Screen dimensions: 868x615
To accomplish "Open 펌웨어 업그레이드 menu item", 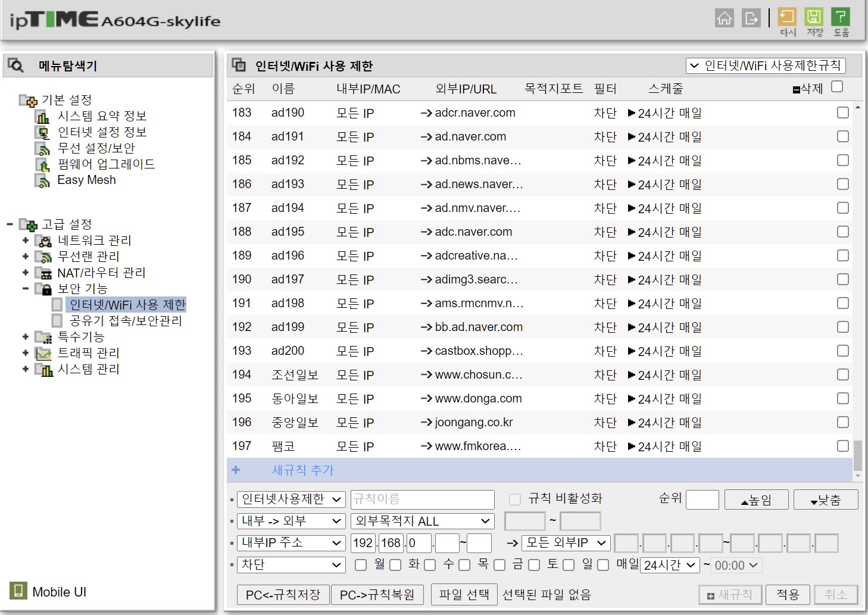I will pos(106,164).
